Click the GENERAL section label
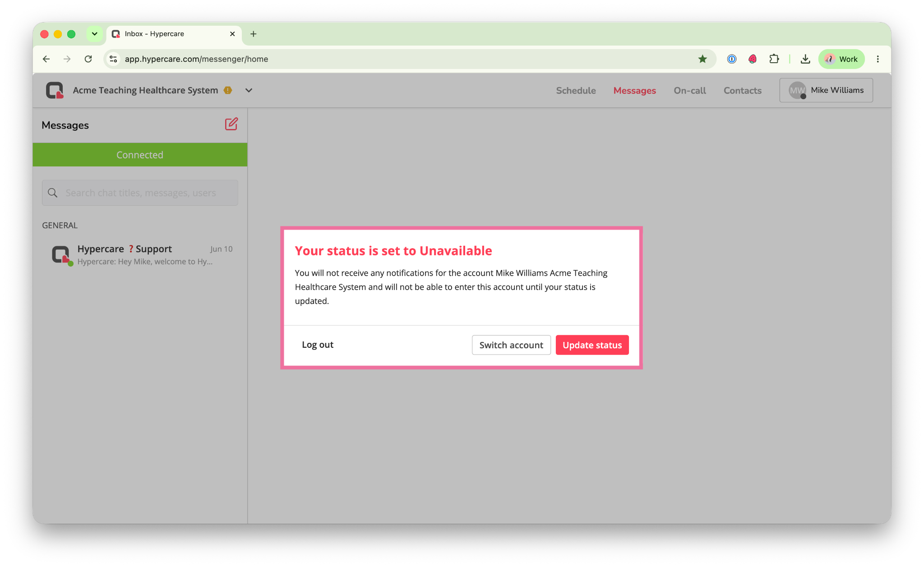 tap(60, 226)
